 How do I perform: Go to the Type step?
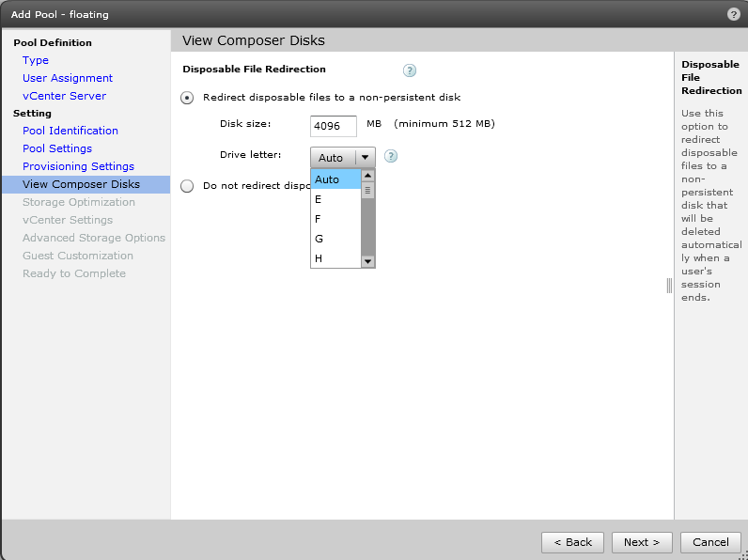(x=36, y=60)
